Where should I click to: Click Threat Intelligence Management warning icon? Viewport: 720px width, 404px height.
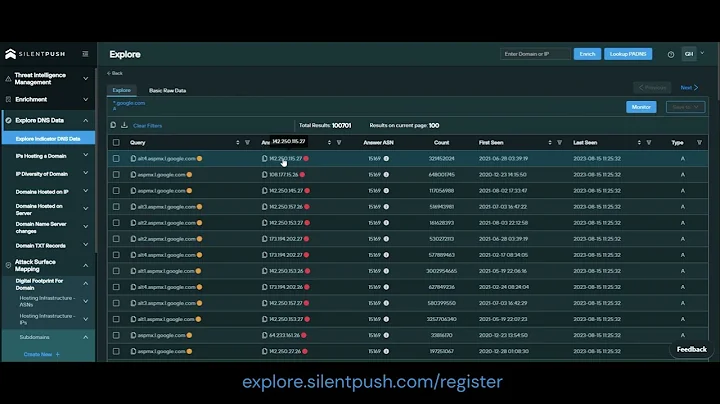coord(8,79)
